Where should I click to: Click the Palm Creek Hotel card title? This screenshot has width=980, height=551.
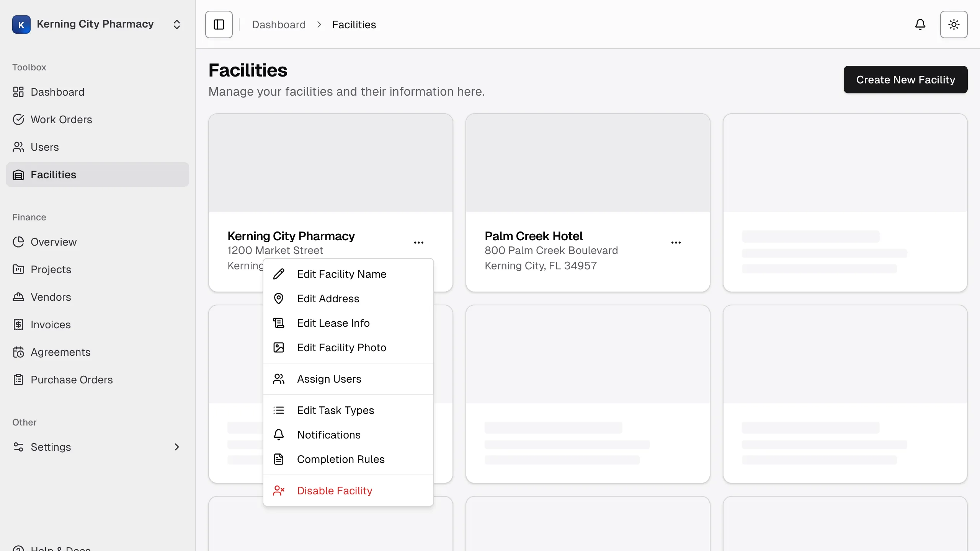click(x=534, y=236)
